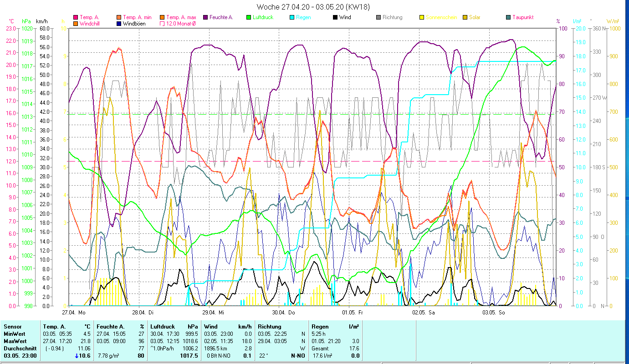Click the cyan Regen legend swatch
The width and height of the screenshot is (629, 364).
pyautogui.click(x=292, y=18)
